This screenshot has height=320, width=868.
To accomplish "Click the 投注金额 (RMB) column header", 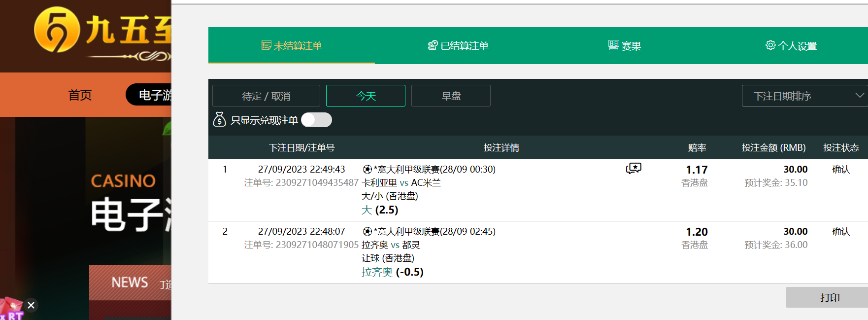I will [x=773, y=147].
